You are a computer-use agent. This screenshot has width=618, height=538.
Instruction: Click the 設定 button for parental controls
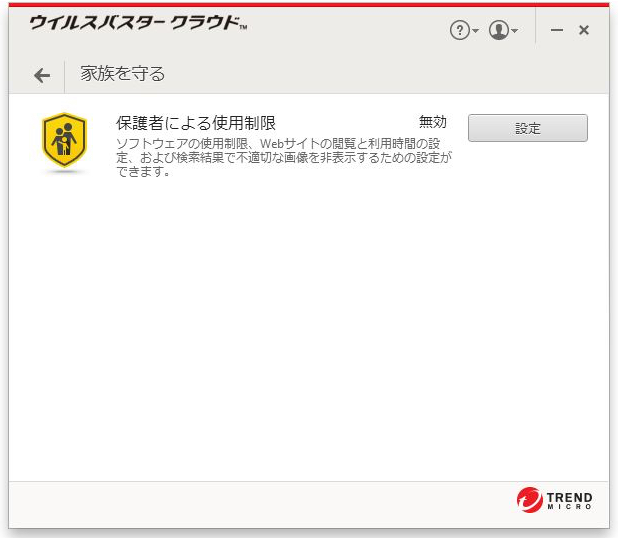[528, 128]
